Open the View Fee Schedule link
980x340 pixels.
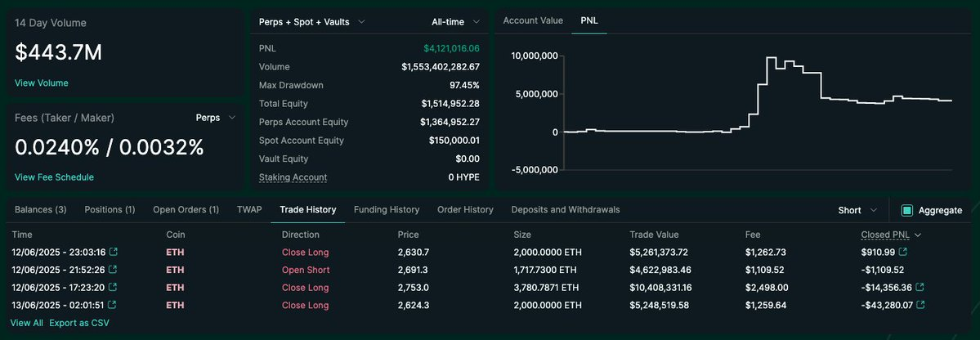[55, 177]
